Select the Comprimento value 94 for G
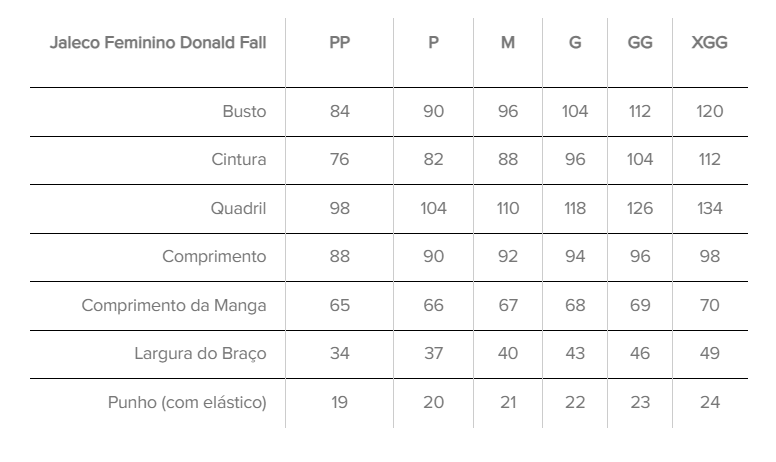776x462 pixels. 575,256
